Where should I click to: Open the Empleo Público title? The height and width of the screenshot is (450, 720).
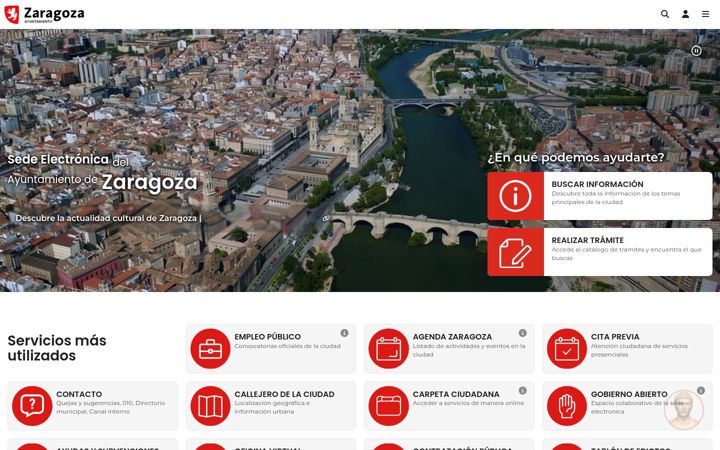267,337
